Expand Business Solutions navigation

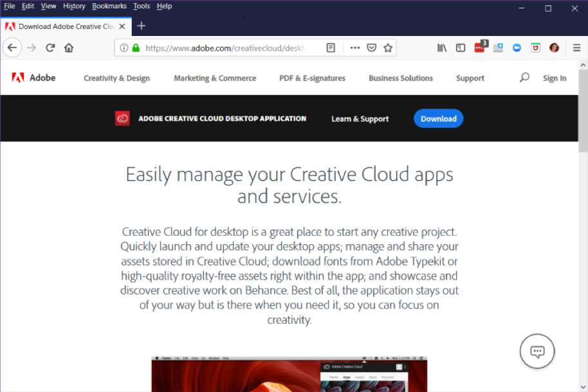point(401,78)
